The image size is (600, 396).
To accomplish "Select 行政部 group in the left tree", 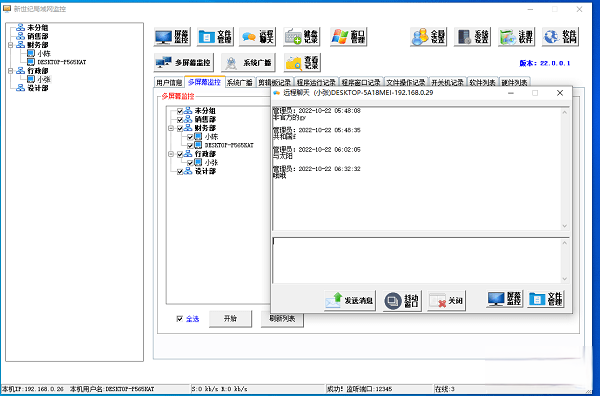I will [x=38, y=71].
